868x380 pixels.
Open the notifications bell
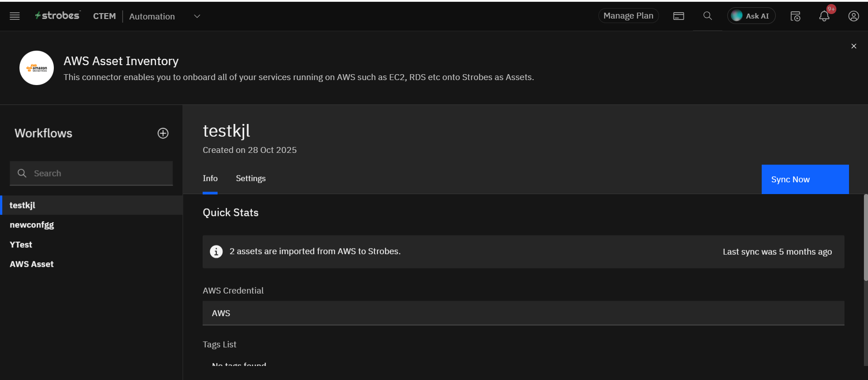(824, 16)
